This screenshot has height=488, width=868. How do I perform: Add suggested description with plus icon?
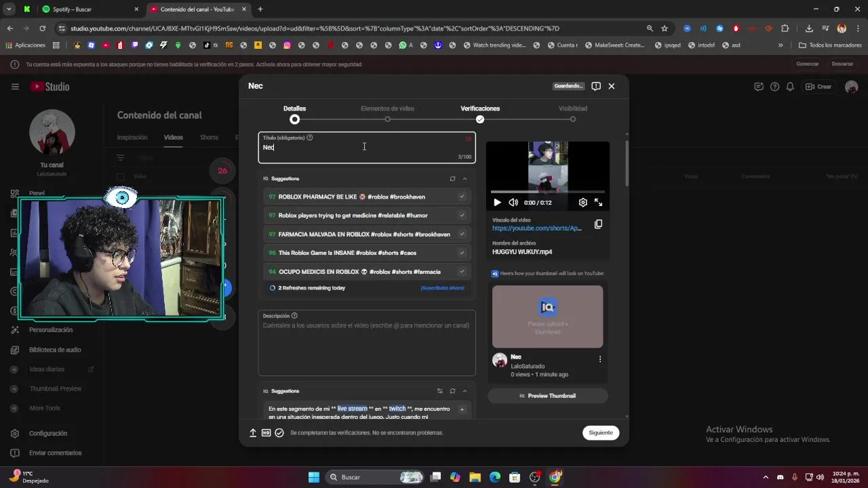[x=462, y=409]
